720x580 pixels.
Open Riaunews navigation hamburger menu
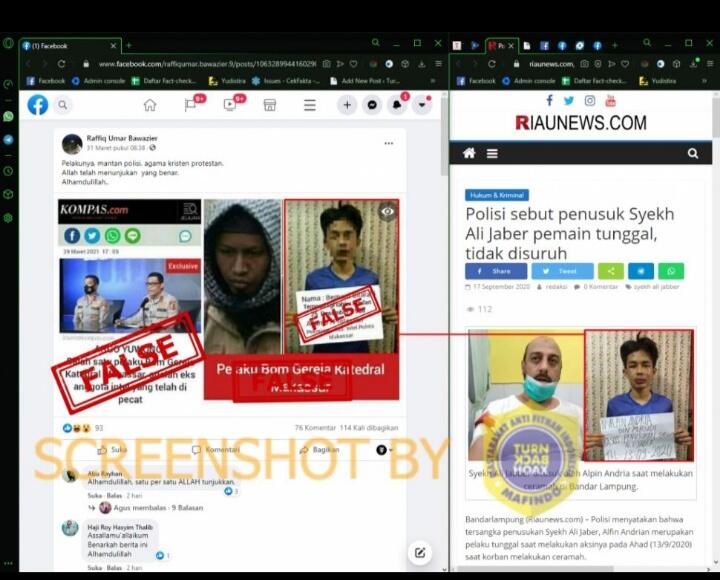[x=492, y=153]
